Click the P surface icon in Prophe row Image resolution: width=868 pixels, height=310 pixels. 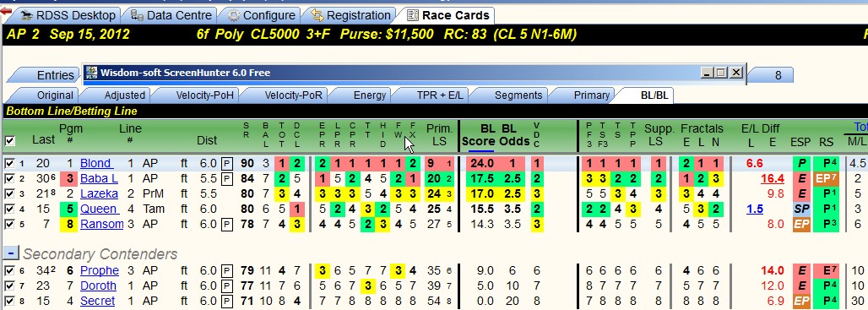(227, 270)
